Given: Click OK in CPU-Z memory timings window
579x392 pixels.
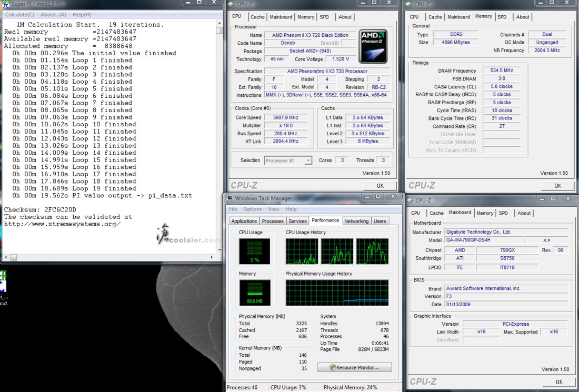Looking at the screenshot, I should coord(557,186).
